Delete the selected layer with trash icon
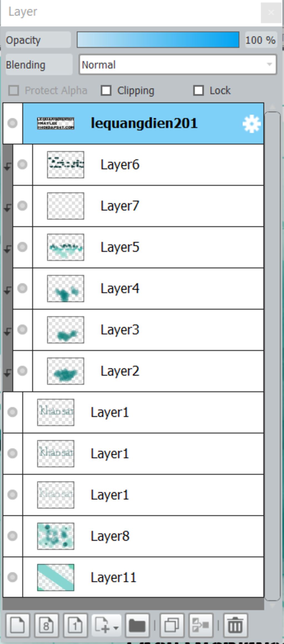 [x=235, y=625]
